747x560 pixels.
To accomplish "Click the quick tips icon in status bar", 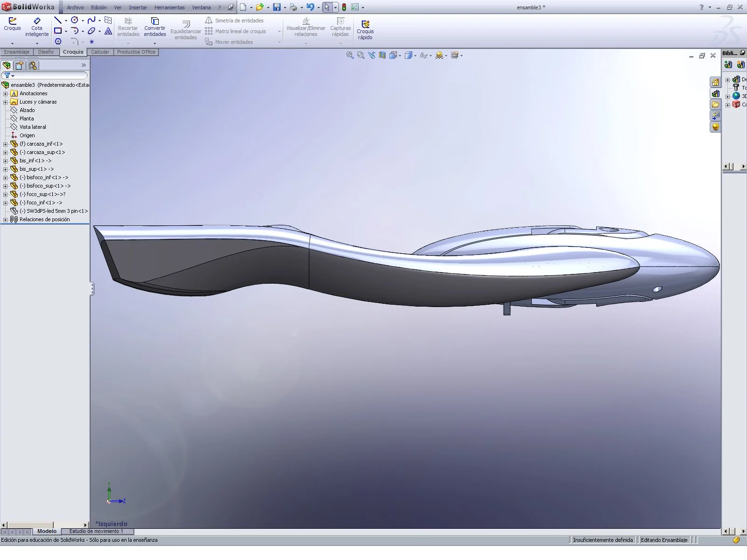I will (736, 540).
